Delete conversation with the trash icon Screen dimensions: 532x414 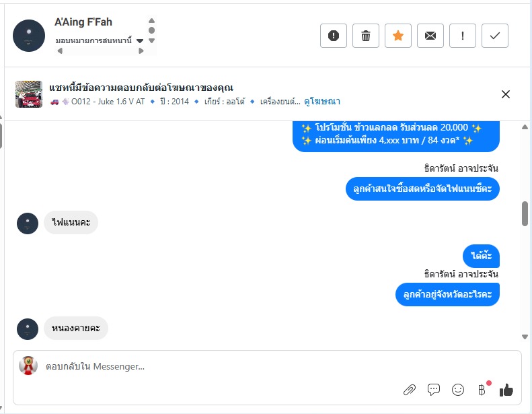pos(366,36)
